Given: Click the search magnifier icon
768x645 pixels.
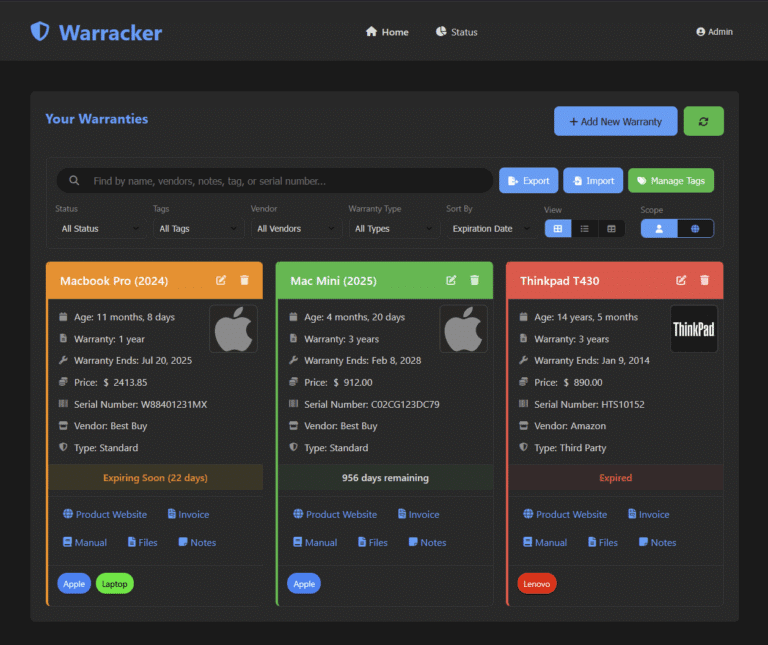Looking at the screenshot, I should (74, 181).
